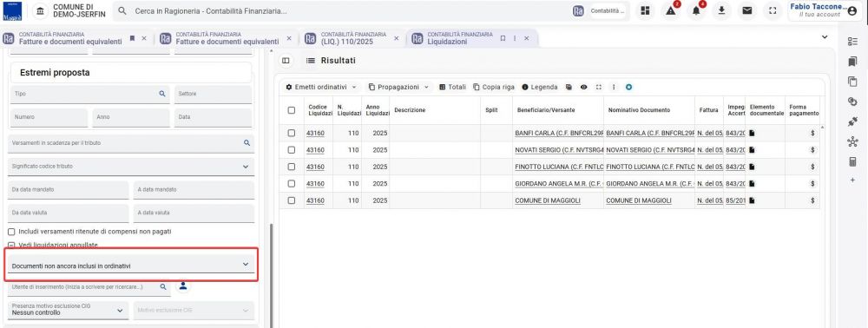Sort by Beneficiario/Versante column header
Viewport: 868px width, 328px height.
[546, 110]
